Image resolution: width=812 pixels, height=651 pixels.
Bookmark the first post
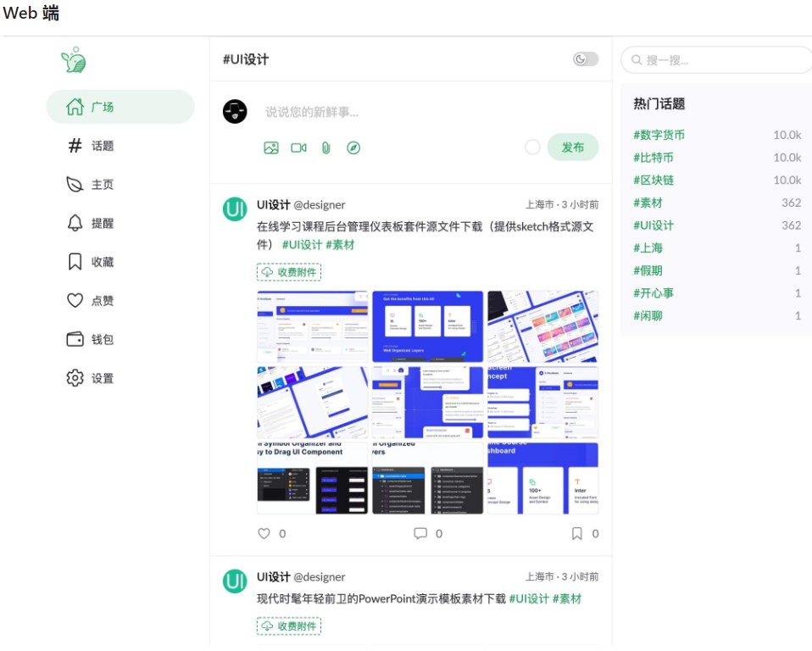tap(577, 534)
